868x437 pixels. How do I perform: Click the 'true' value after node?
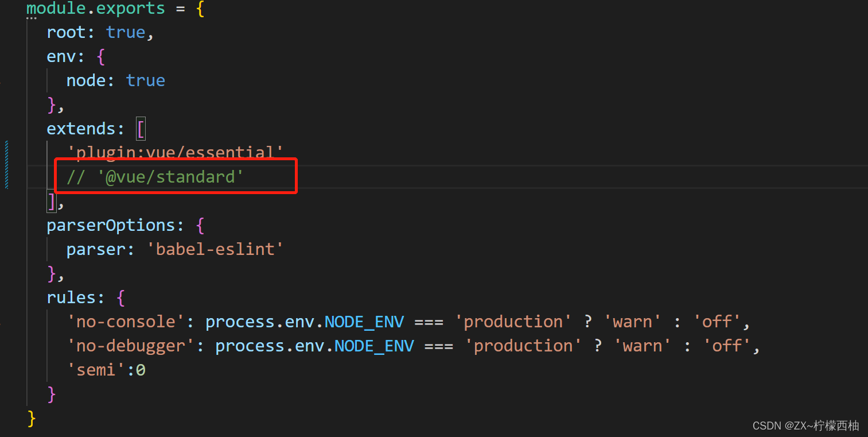[146, 80]
